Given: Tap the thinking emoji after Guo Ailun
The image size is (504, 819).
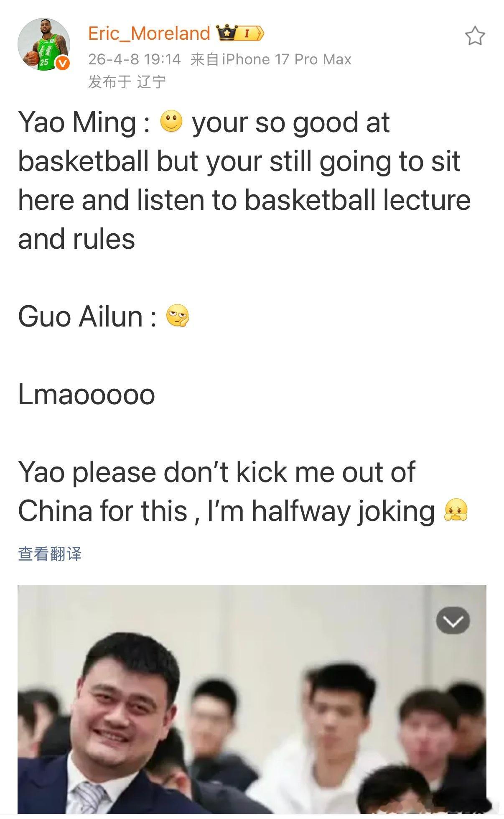Looking at the screenshot, I should coord(178,316).
